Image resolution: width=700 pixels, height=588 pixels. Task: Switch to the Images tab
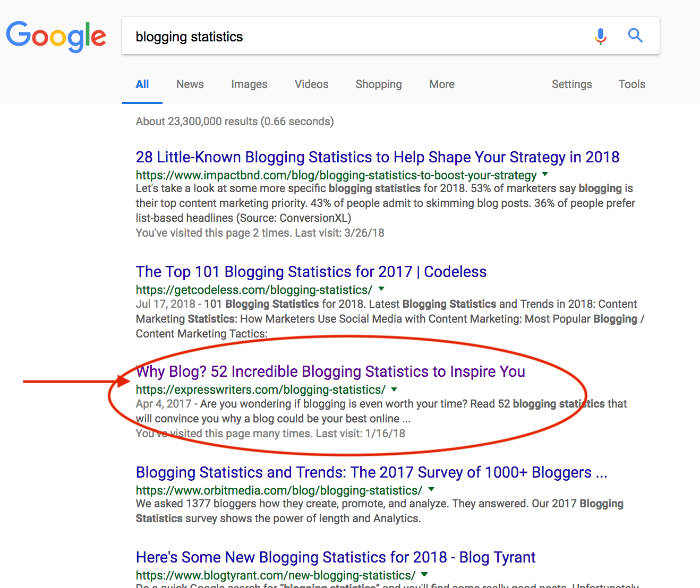point(249,84)
